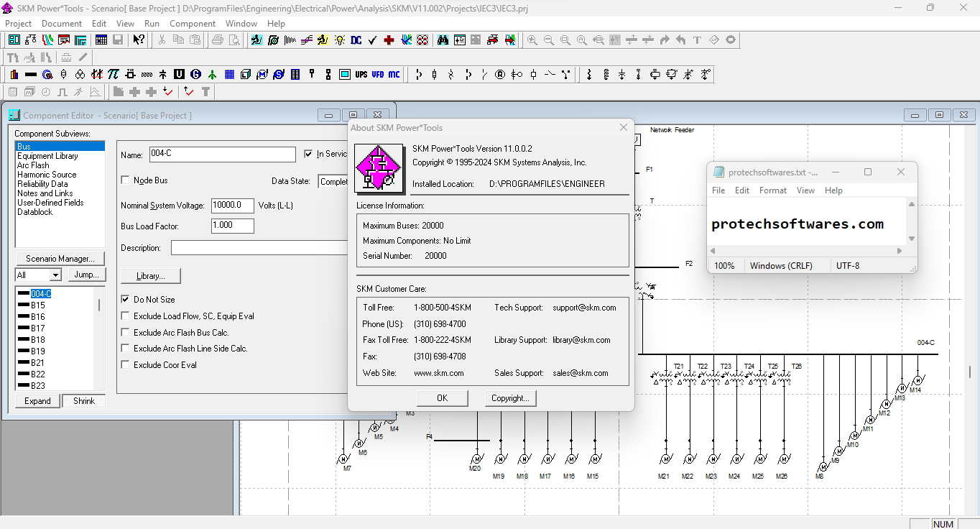Viewport: 980px width, 529px height.
Task: Click the context help arrow-question icon
Action: click(x=139, y=40)
